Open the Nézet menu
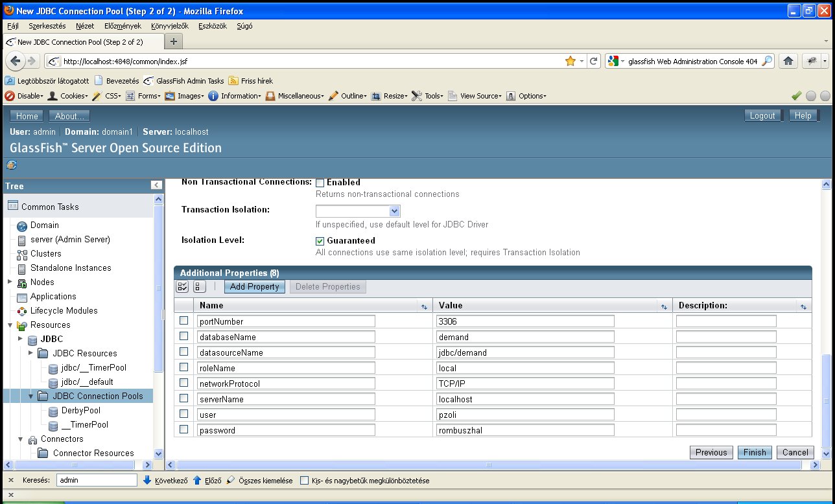 point(85,26)
